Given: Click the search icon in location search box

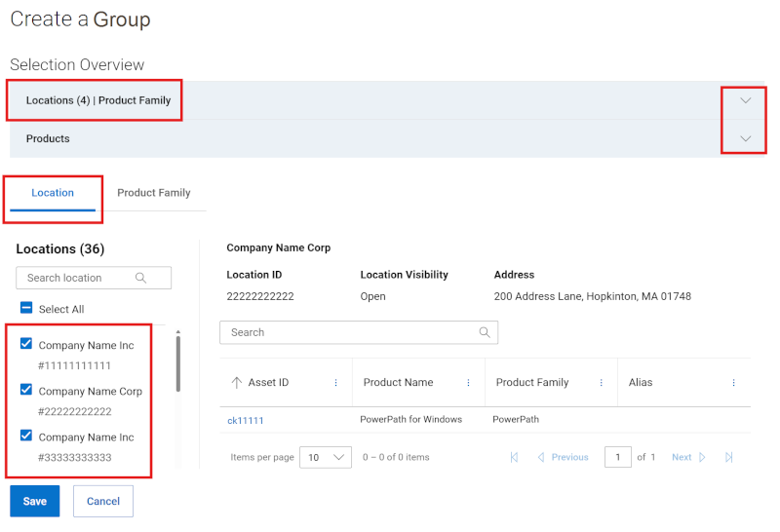Looking at the screenshot, I should (141, 278).
